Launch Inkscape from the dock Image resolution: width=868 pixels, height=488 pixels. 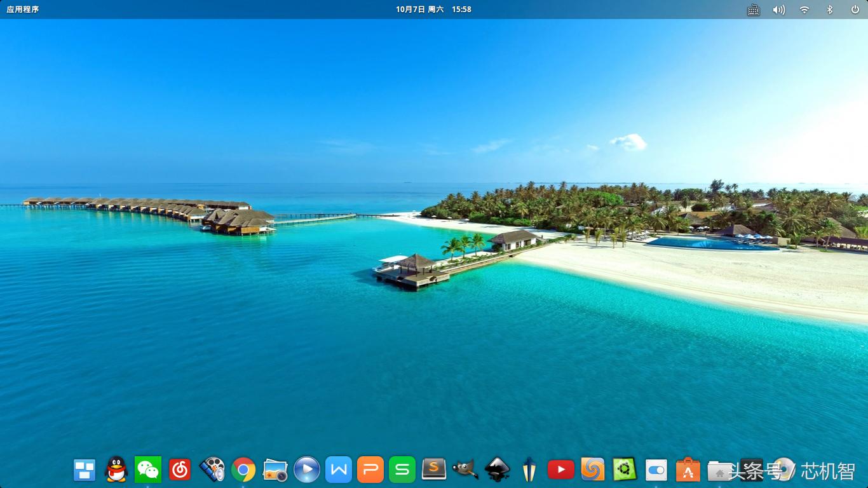[x=498, y=470]
